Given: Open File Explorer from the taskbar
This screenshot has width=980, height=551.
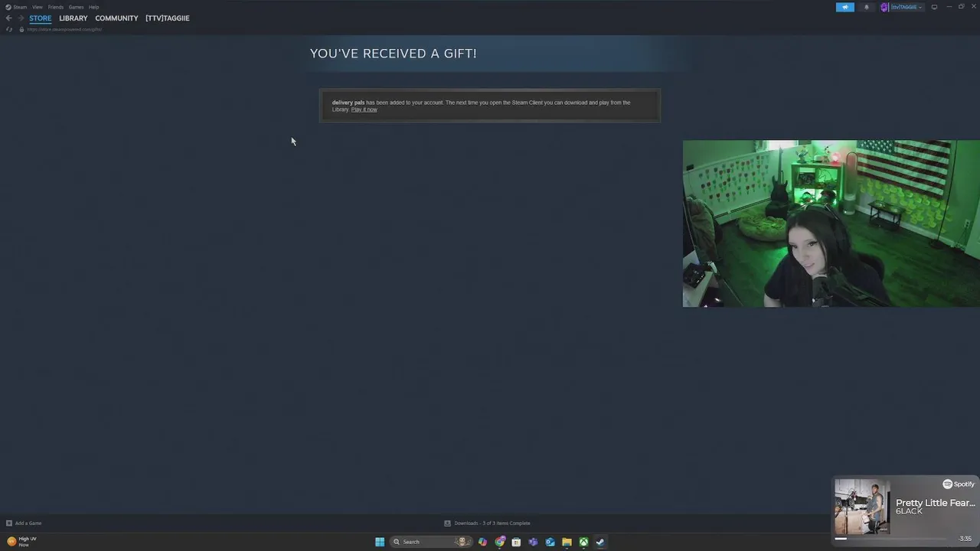Looking at the screenshot, I should click(567, 542).
